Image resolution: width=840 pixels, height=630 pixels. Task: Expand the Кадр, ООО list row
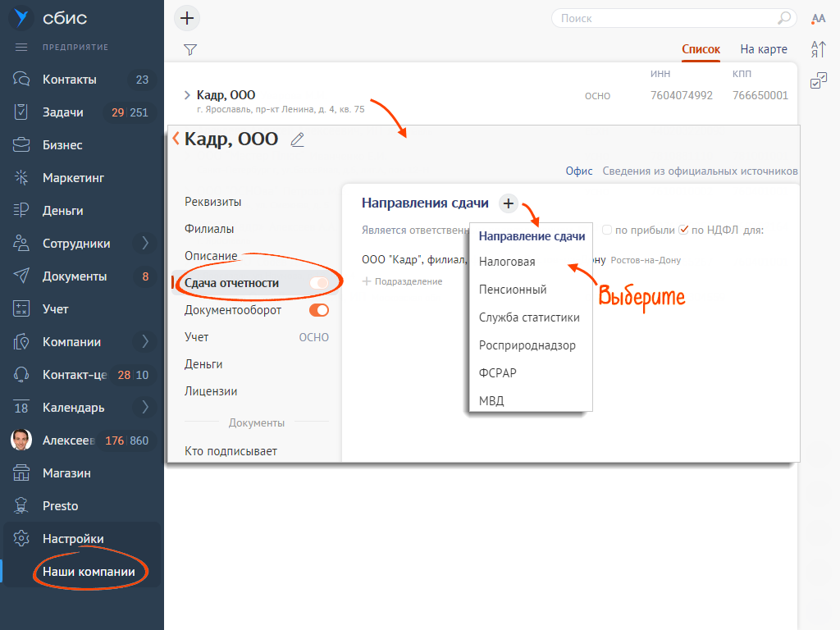187,95
